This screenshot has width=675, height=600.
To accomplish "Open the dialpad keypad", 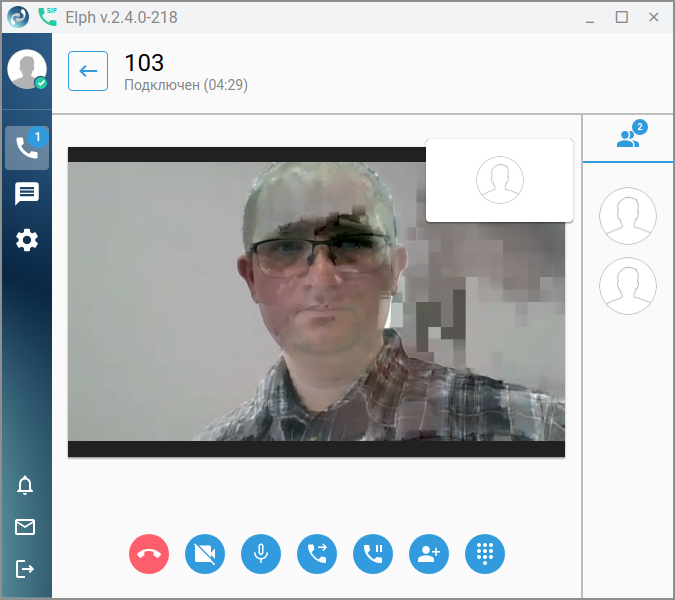I will (x=485, y=554).
